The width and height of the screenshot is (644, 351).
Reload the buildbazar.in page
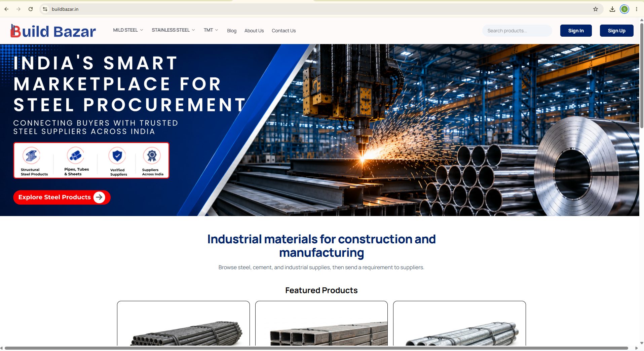tap(31, 9)
